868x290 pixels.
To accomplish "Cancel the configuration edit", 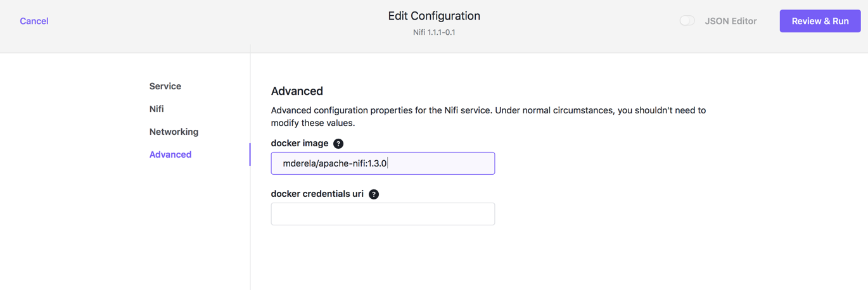I will click(34, 21).
